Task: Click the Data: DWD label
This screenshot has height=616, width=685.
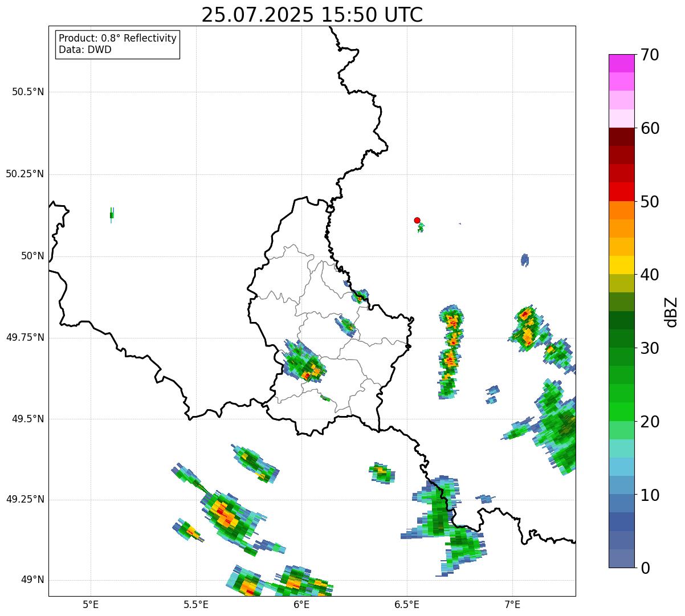Action: (85, 50)
